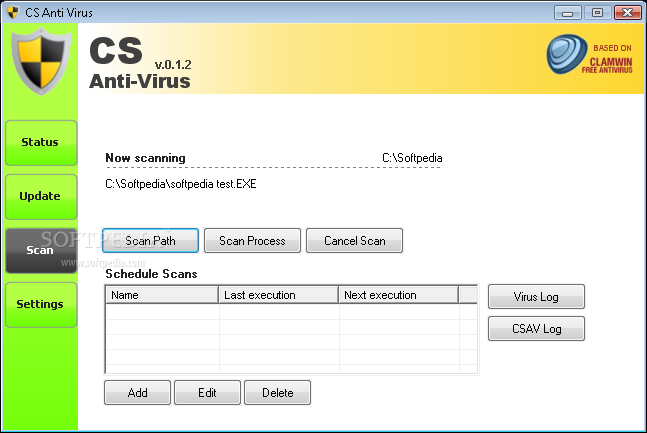Click the title bar shield icon

[13, 12]
